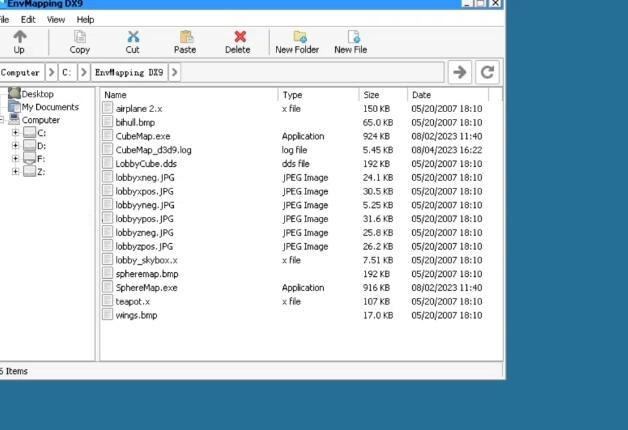Viewport: 628px width, 430px height.
Task: Select the CubeMap.exe file
Action: [143, 136]
